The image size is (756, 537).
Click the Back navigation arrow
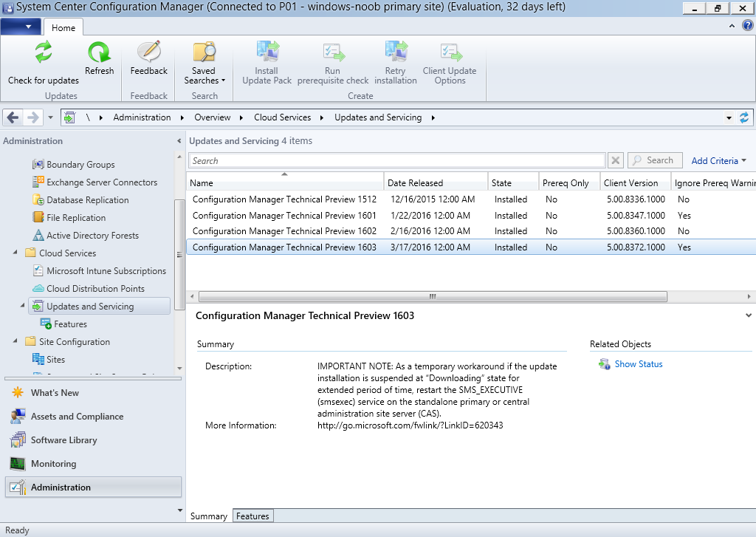pos(13,117)
